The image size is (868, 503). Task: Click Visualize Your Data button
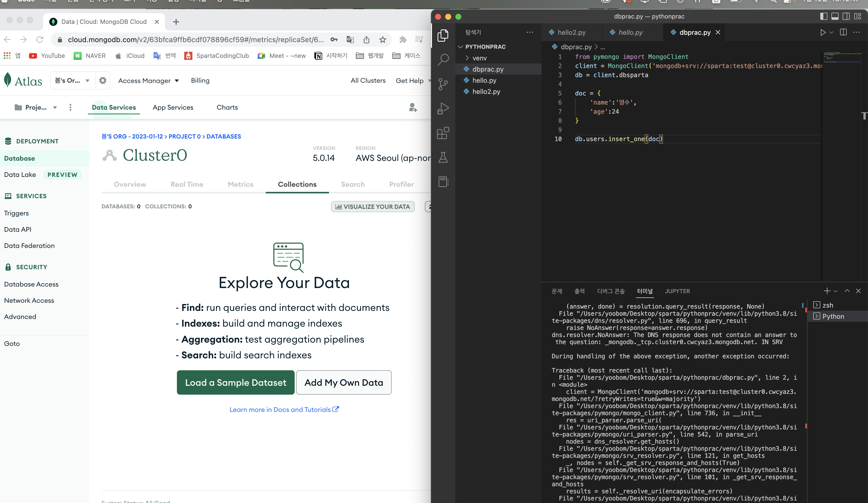373,207
